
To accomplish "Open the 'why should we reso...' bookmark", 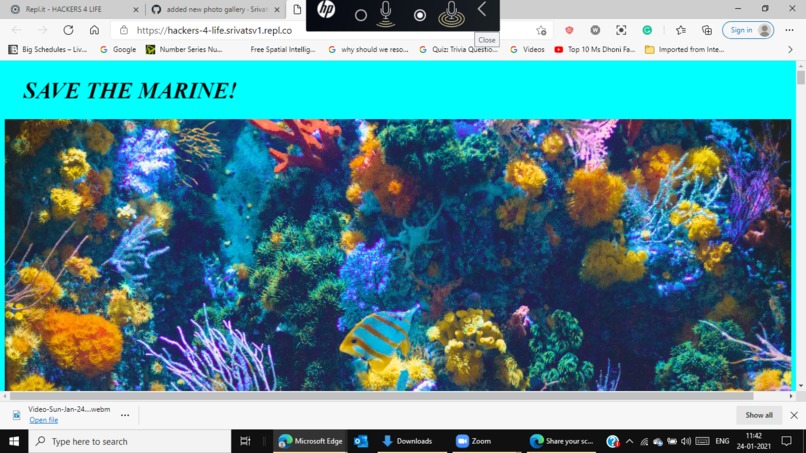I will pos(368,49).
